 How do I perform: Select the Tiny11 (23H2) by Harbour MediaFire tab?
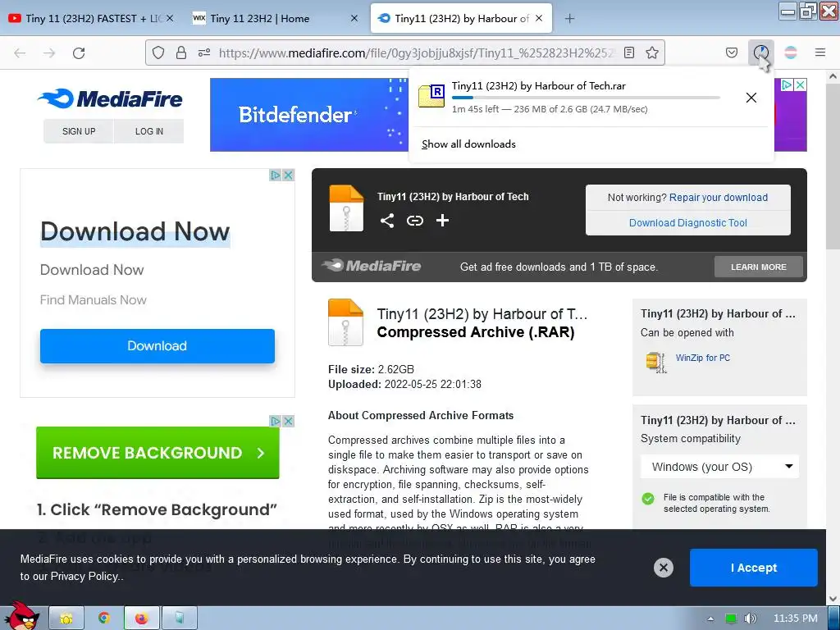point(461,18)
